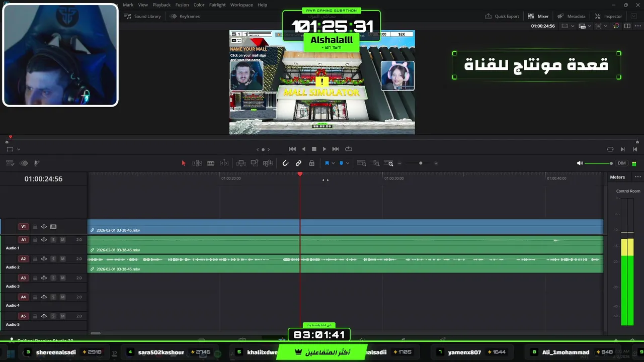Click the Detail Zoom icon
Viewport: 644px width, 362px height.
point(376,163)
